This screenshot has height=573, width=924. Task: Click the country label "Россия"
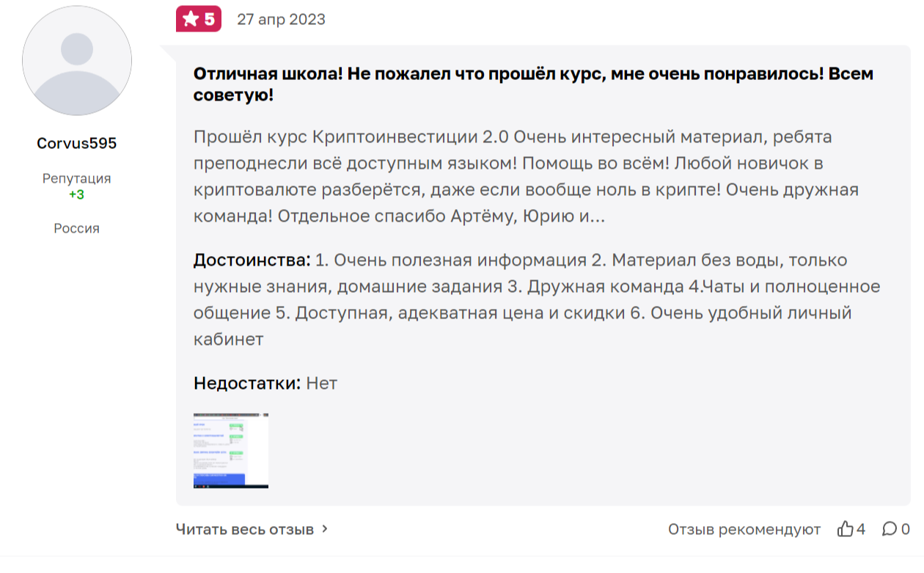click(x=76, y=228)
